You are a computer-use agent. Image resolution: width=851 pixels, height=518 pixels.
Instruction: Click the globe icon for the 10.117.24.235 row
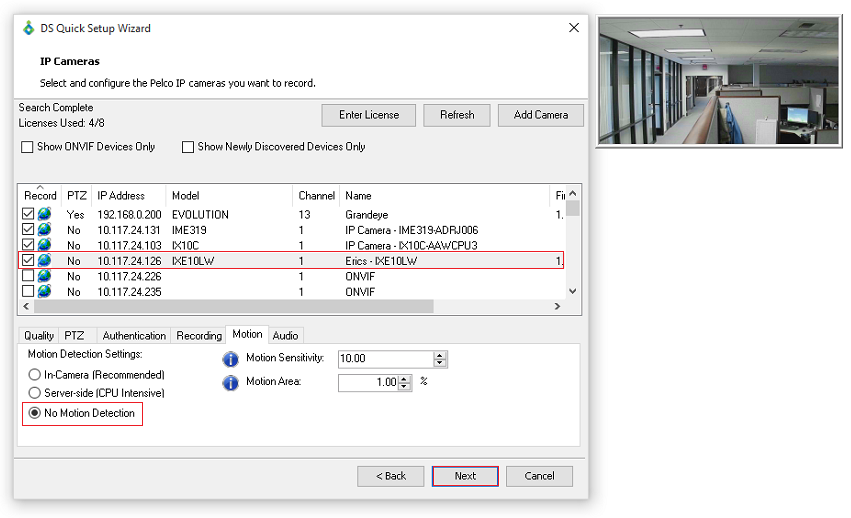44,292
